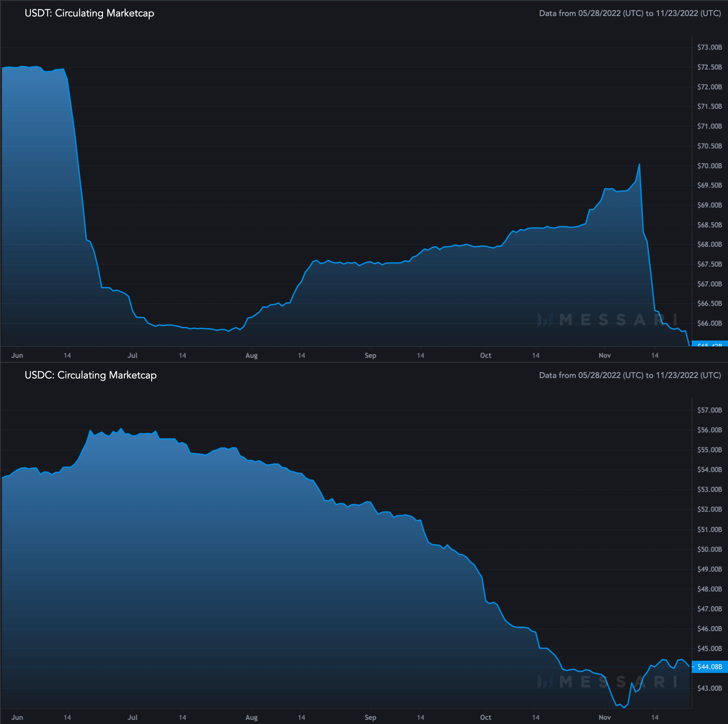Click the $57.00B label on USDC price axis

point(709,410)
